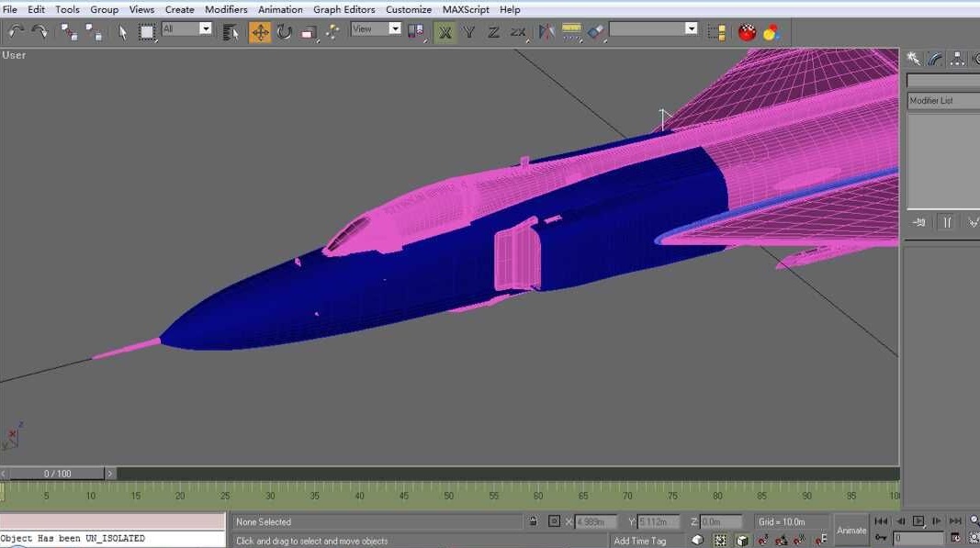The width and height of the screenshot is (980, 548).
Task: Select the Select and Rotate tool
Action: point(285,32)
